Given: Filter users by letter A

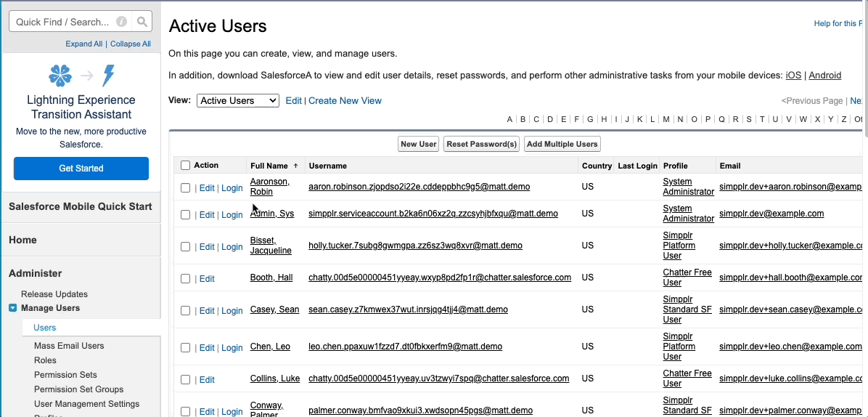Looking at the screenshot, I should [509, 119].
